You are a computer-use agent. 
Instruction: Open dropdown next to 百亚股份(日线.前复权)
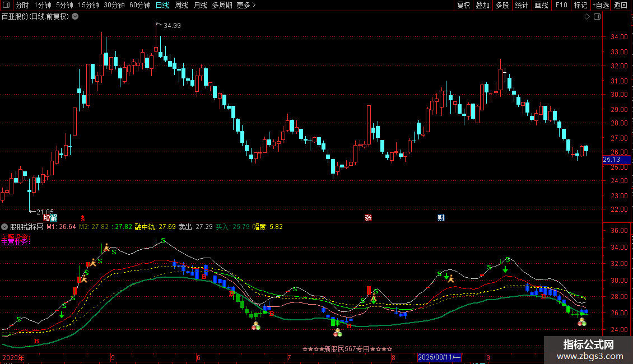pos(75,17)
